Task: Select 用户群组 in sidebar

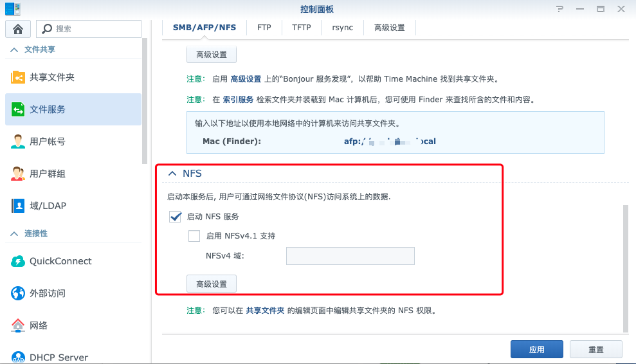Action: point(73,174)
